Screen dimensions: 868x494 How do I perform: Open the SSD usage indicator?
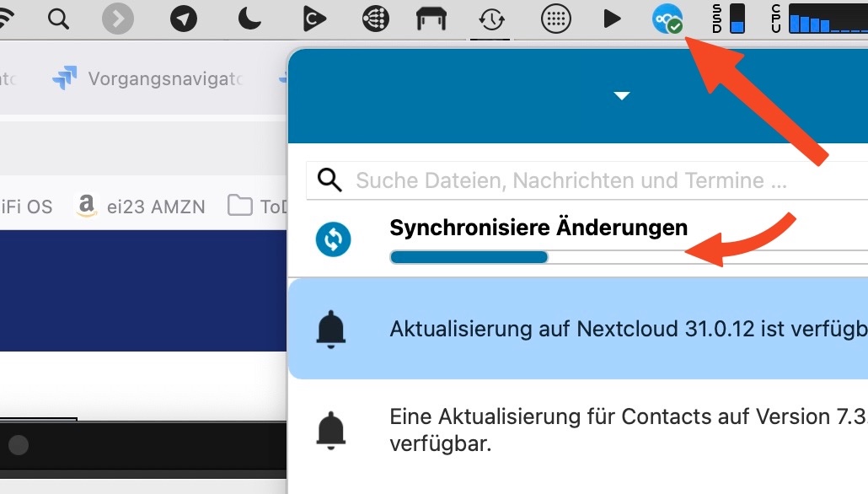coord(730,19)
